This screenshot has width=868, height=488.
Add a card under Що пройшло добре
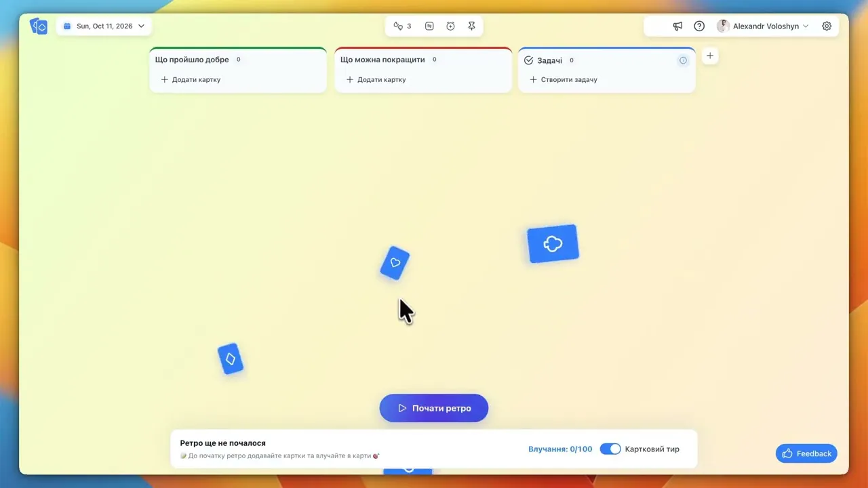pyautogui.click(x=191, y=79)
